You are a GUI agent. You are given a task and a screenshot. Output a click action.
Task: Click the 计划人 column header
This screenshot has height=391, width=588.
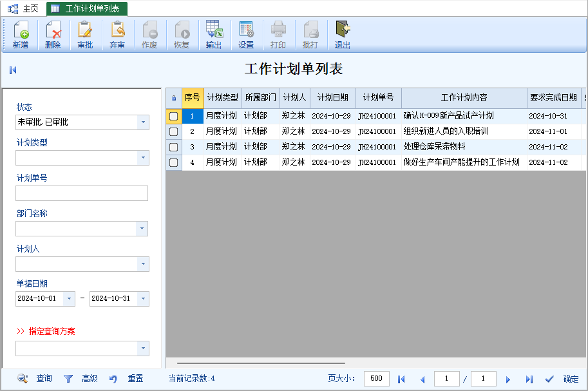295,98
